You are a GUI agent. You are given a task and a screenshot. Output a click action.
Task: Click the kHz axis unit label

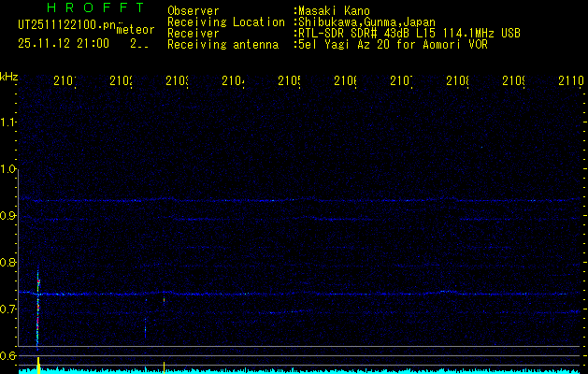click(x=9, y=76)
